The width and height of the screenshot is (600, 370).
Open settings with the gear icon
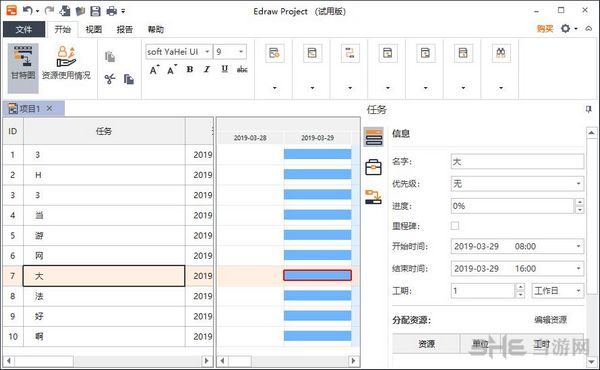point(565,28)
